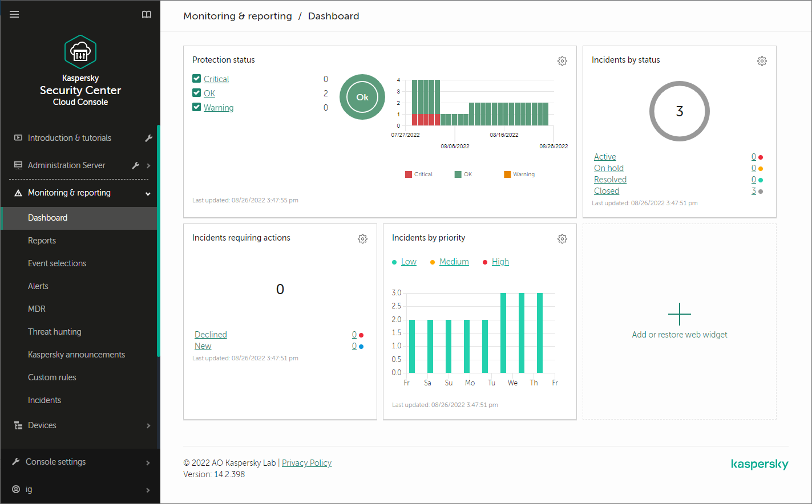The height and width of the screenshot is (504, 812).
Task: View Closed incidents via the link
Action: 606,190
